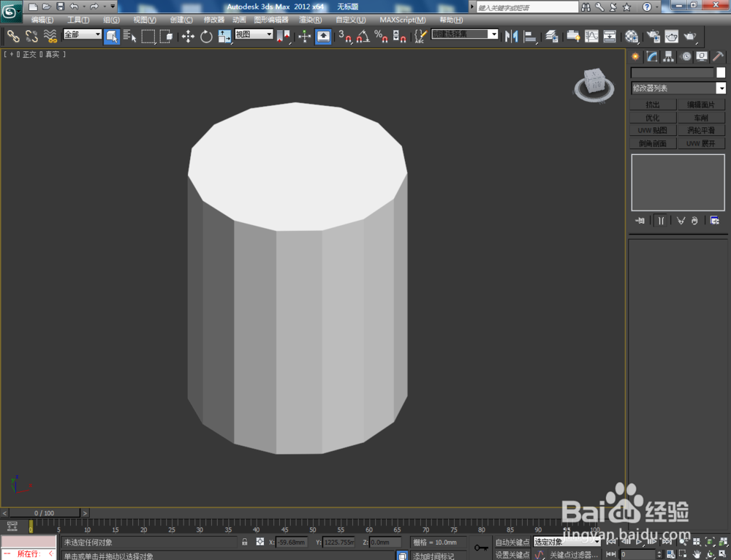
Task: Click the Undo arrow icon
Action: pos(74,7)
